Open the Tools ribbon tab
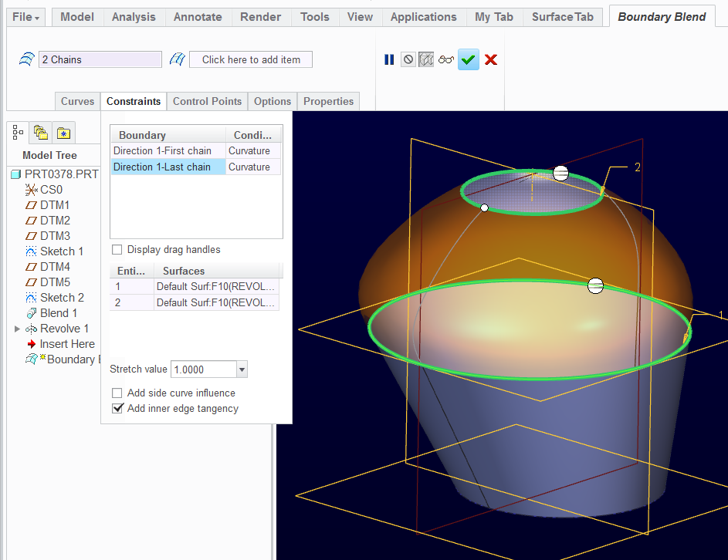 click(315, 17)
